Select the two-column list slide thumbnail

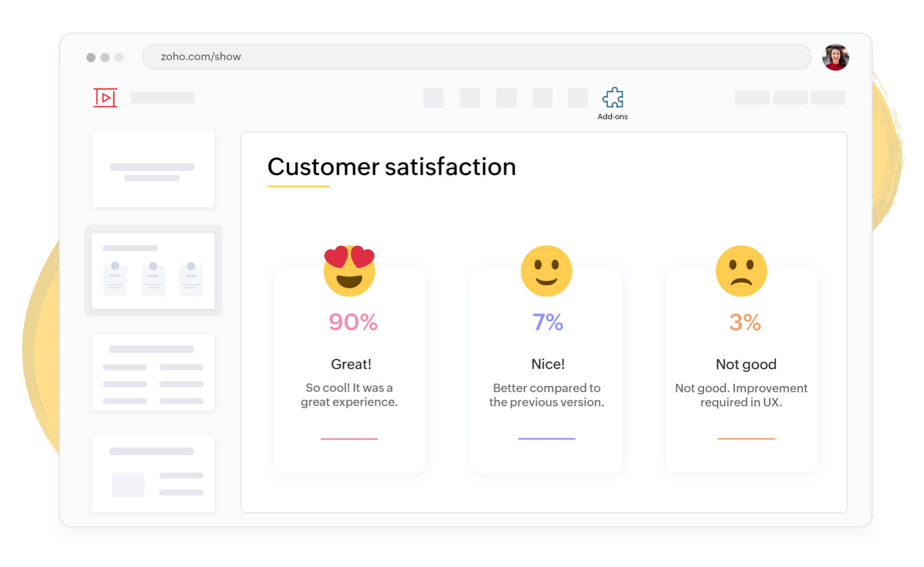[x=153, y=373]
